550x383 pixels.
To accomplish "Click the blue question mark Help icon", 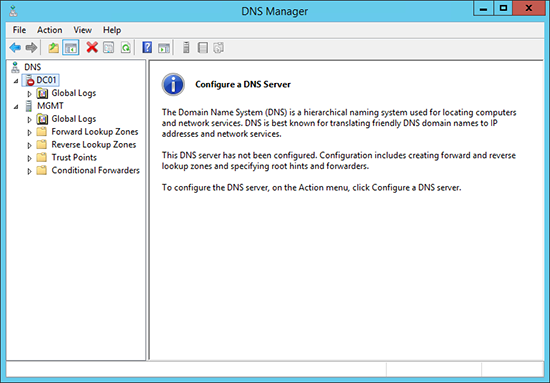I will click(x=147, y=47).
